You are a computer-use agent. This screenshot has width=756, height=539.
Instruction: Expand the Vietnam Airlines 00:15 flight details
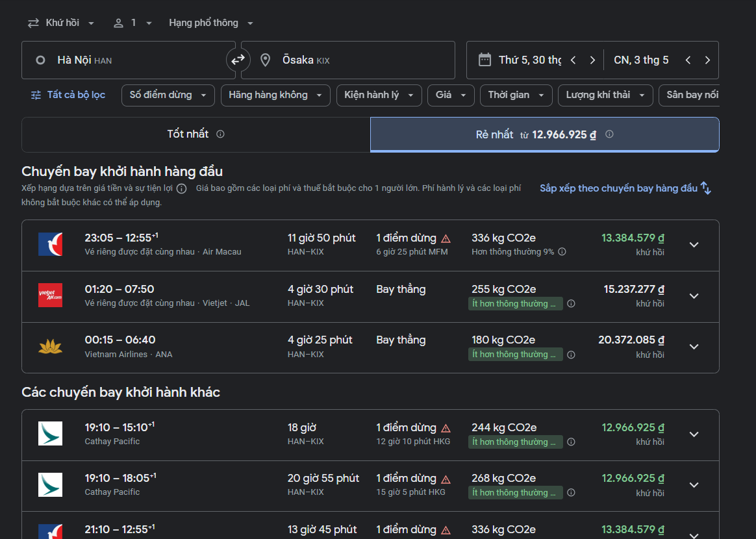click(x=694, y=347)
